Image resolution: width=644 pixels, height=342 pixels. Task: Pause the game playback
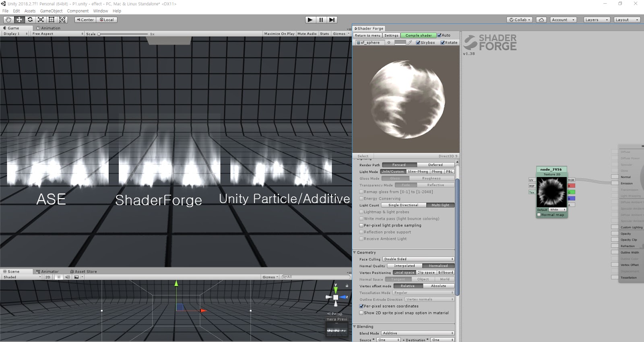[x=321, y=20]
